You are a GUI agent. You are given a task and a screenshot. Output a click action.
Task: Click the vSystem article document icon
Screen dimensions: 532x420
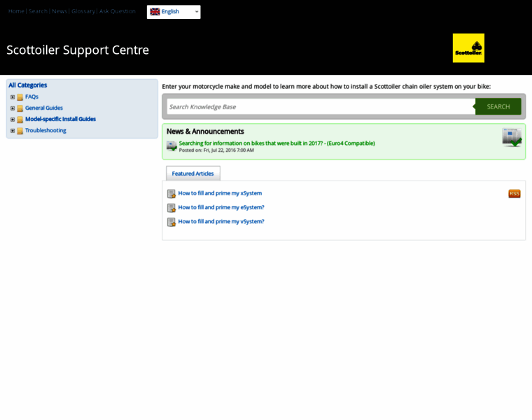click(x=171, y=222)
